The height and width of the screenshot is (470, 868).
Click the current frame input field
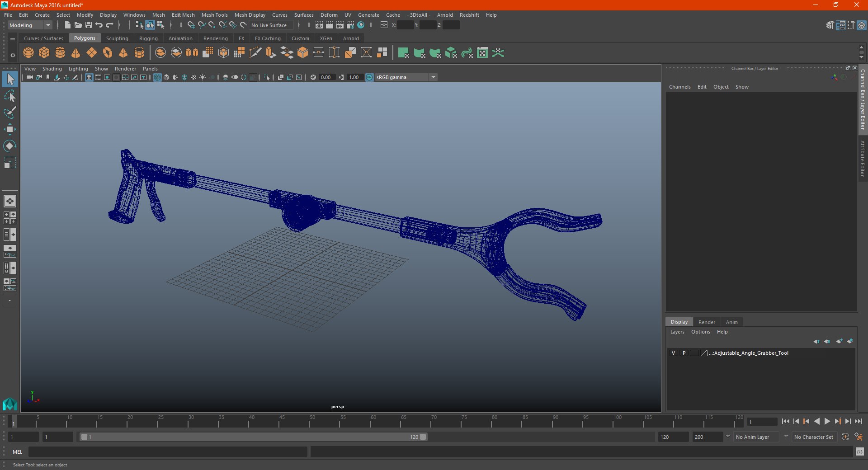(x=762, y=422)
